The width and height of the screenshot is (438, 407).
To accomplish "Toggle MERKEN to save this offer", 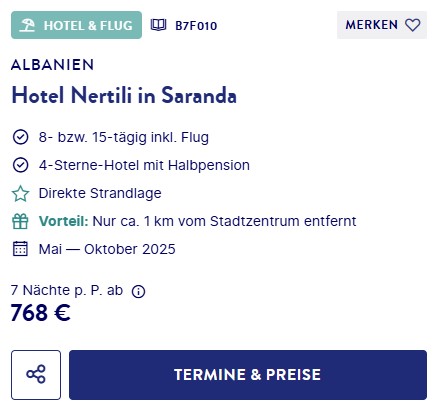I will point(382,25).
